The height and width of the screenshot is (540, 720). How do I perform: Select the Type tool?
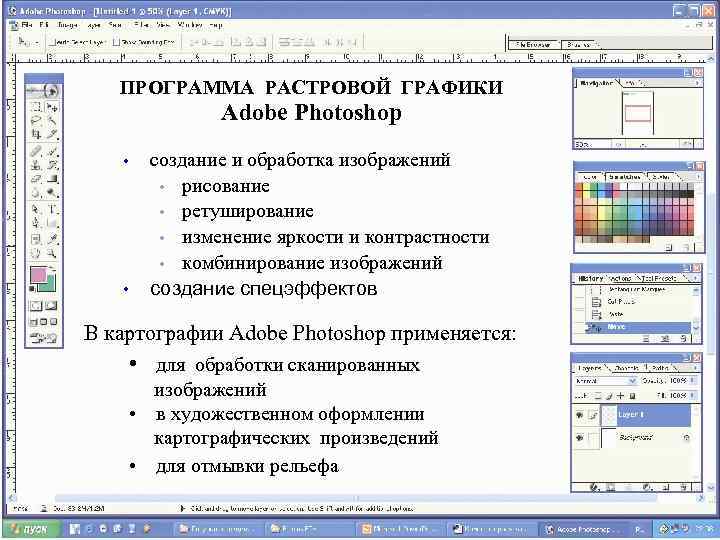click(x=52, y=209)
